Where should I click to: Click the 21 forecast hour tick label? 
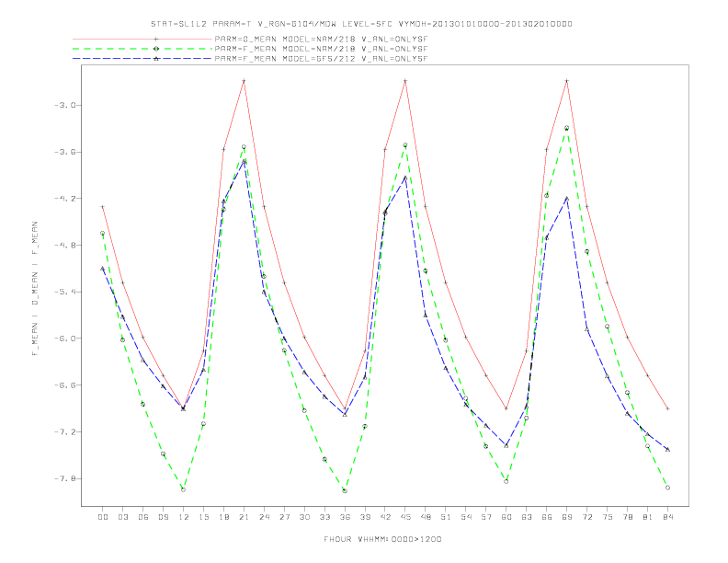point(244,517)
